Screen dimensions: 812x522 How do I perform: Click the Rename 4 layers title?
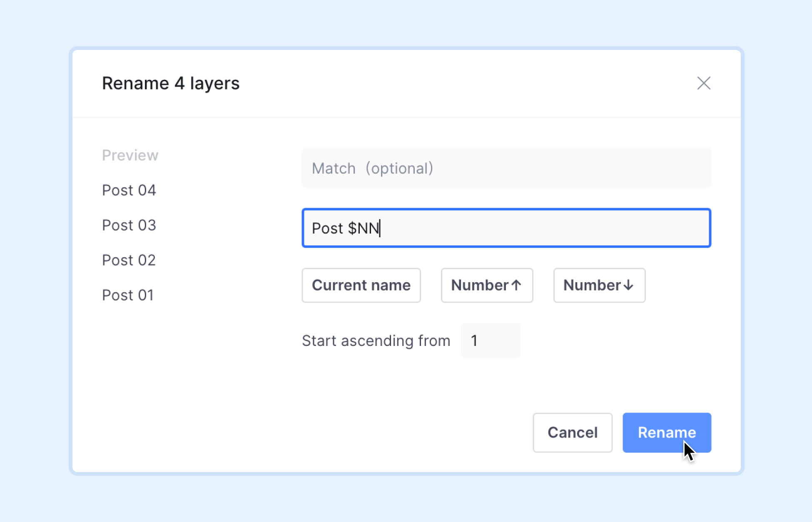(171, 83)
